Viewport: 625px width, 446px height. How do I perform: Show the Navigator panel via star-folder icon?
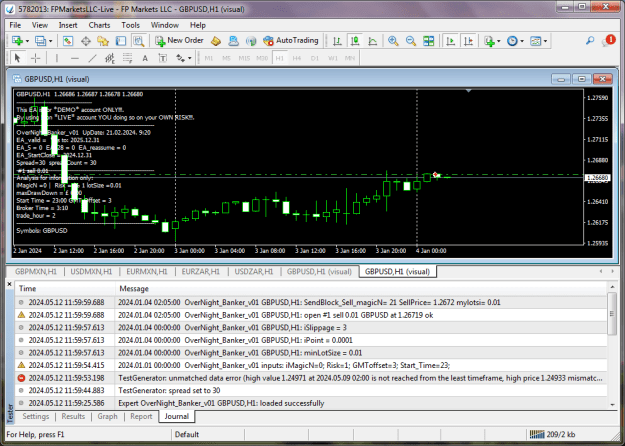click(103, 41)
